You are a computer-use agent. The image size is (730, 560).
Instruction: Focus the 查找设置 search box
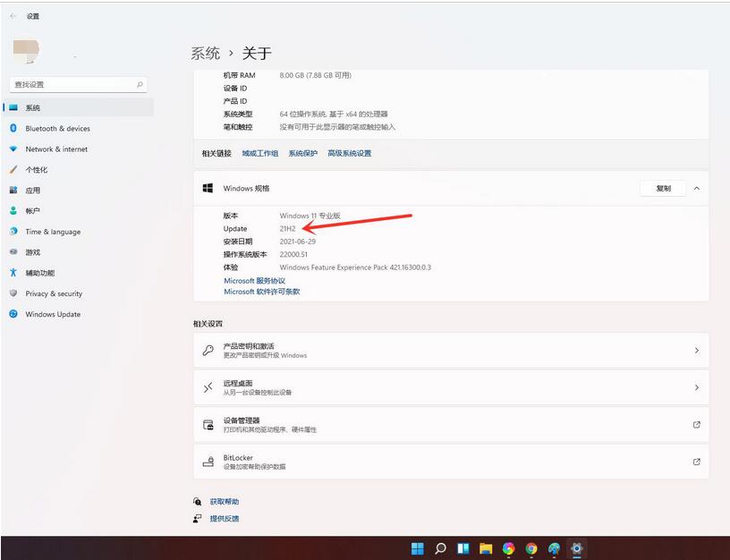click(x=78, y=84)
